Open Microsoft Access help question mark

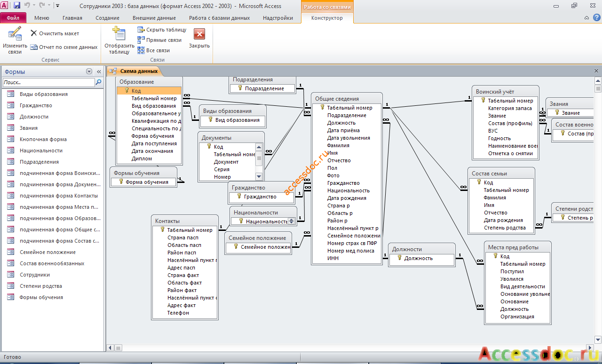click(596, 17)
